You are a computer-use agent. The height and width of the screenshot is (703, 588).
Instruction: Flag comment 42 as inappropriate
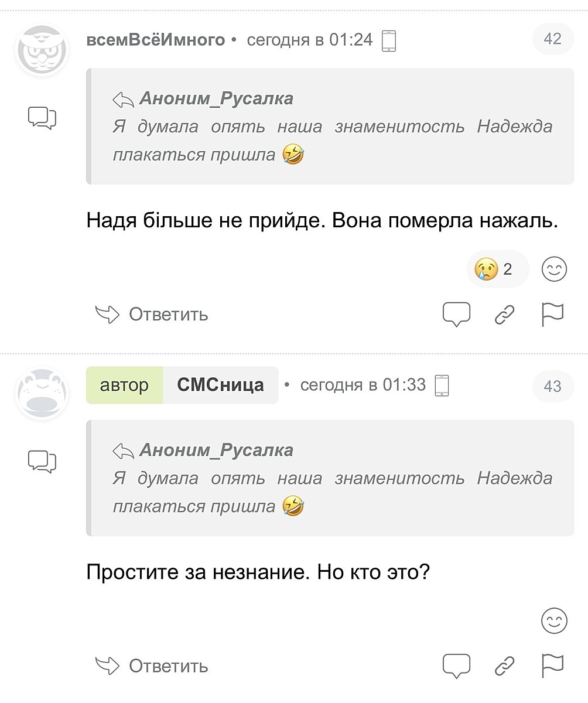pyautogui.click(x=552, y=315)
